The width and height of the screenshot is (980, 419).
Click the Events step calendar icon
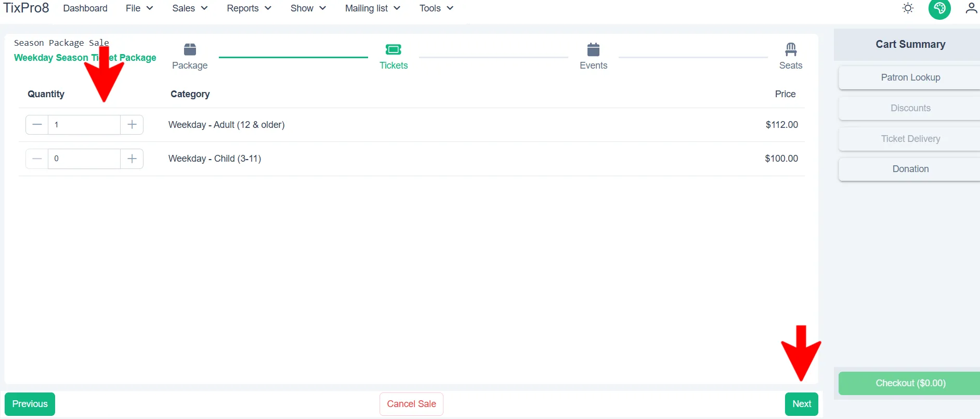593,49
